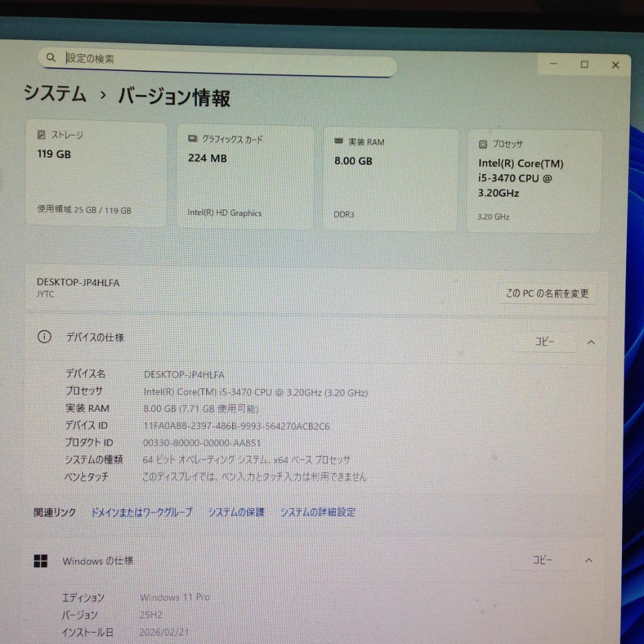Open システムの詳細設定 link

point(318,512)
